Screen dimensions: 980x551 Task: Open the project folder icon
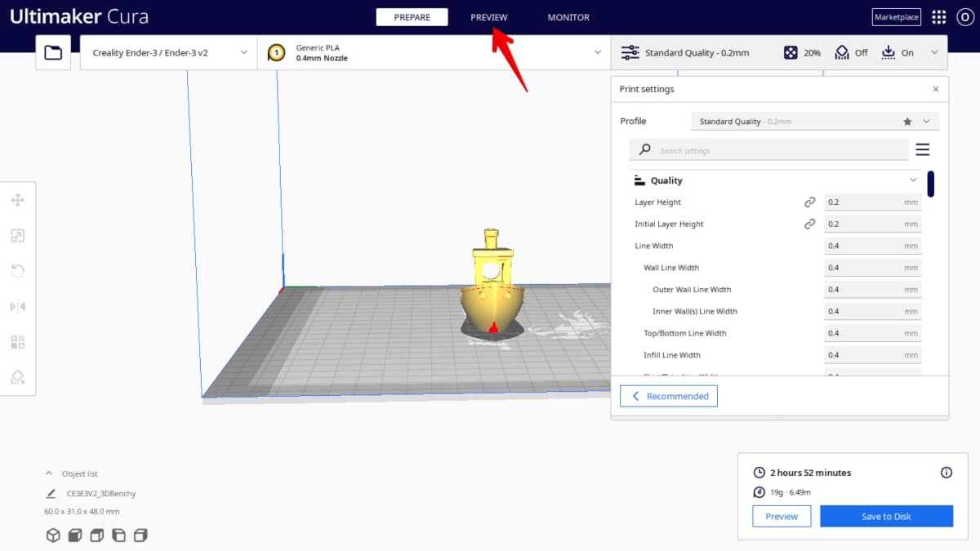(x=52, y=51)
